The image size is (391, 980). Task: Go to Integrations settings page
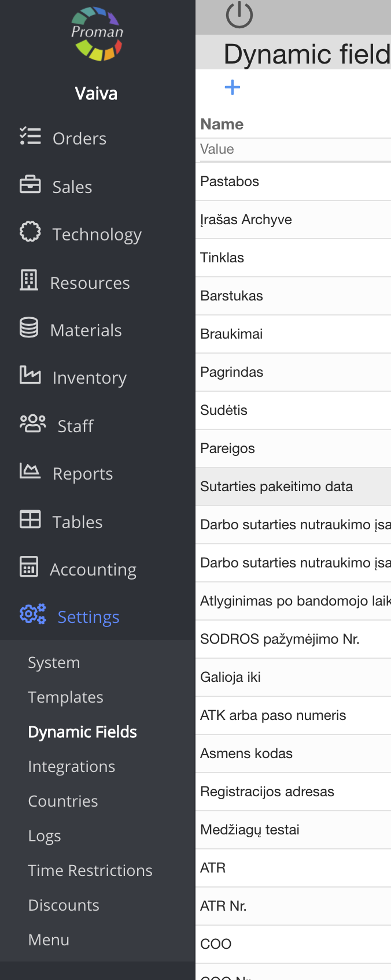pyautogui.click(x=71, y=767)
